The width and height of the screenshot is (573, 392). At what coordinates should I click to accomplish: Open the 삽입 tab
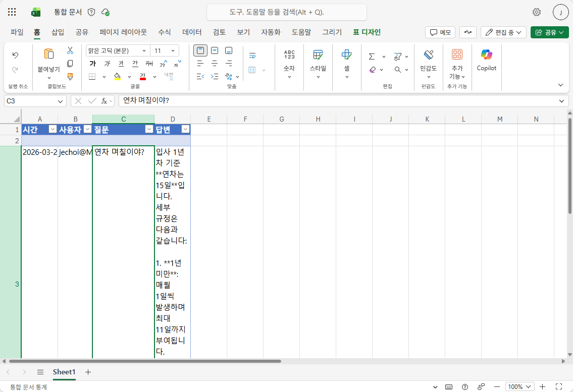[58, 32]
